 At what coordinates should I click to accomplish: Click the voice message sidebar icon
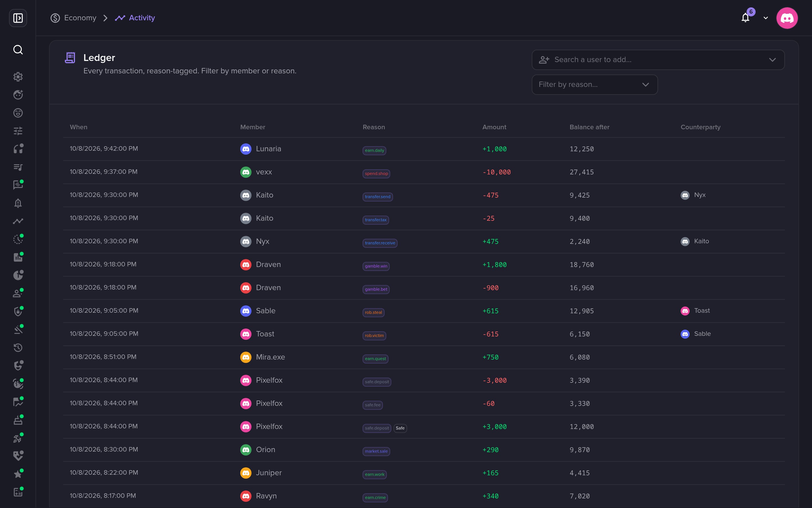pyautogui.click(x=18, y=185)
